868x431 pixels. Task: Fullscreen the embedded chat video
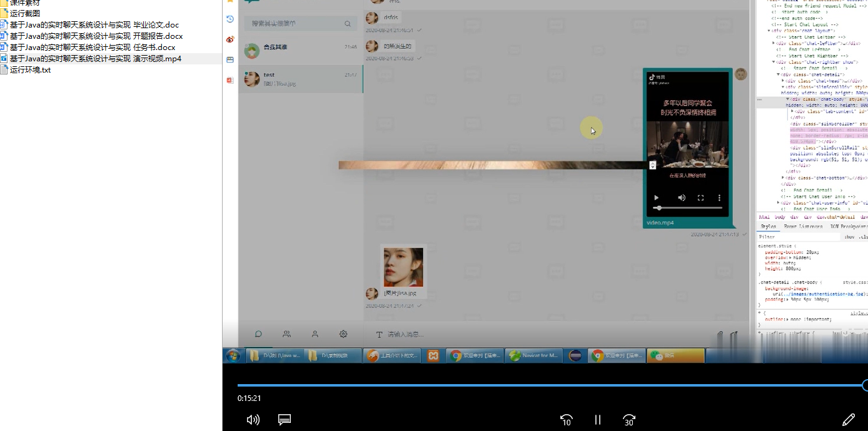(x=701, y=198)
